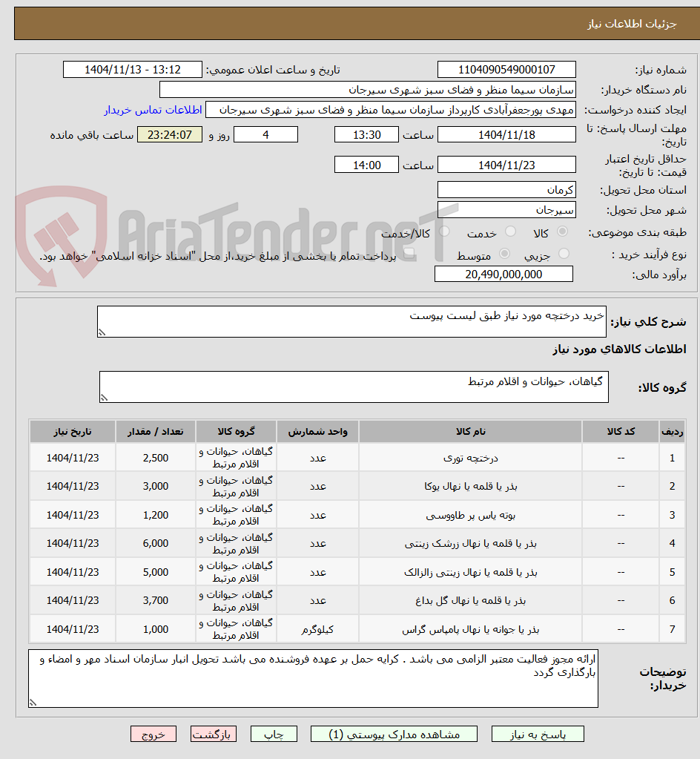Click the تاریخ نیاز column header

(73, 431)
